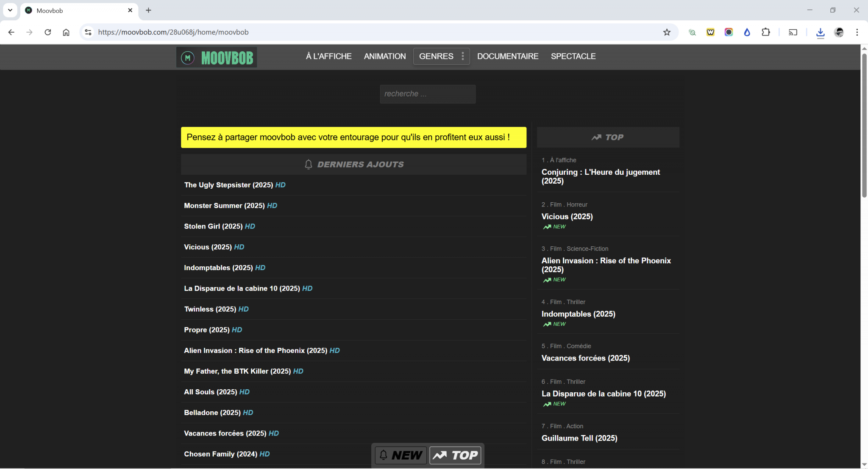Open the tab search chevron
This screenshot has height=469, width=868.
click(10, 10)
